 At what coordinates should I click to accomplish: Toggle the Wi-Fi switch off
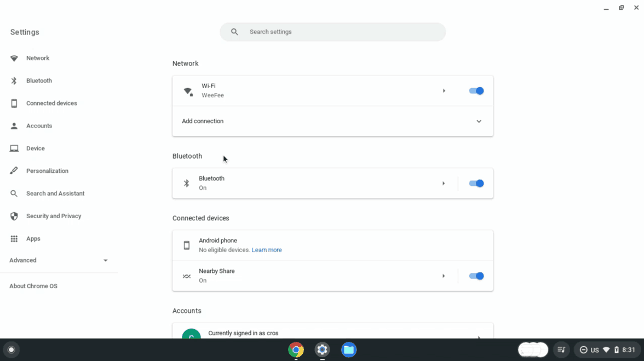tap(476, 90)
